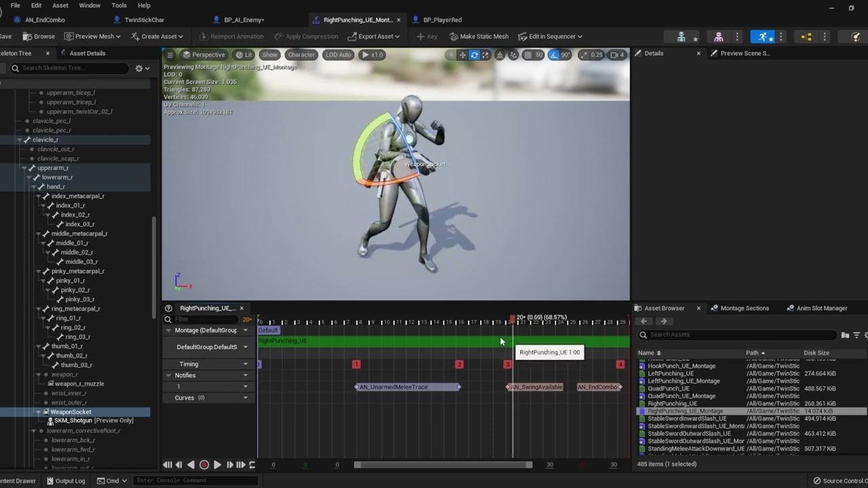This screenshot has width=868, height=488.
Task: Open camera speed setting in viewport
Action: (617, 55)
